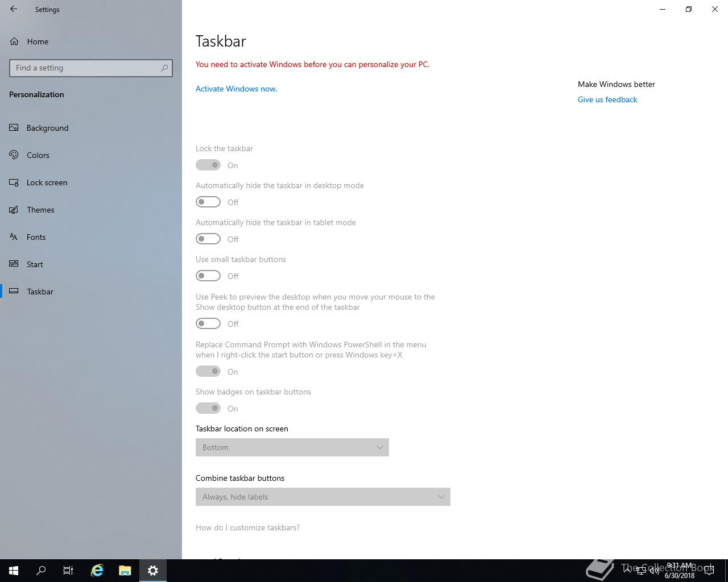Screen dimensions: 728x582
Task: Open the Windows Start menu button
Action: [x=14, y=571]
